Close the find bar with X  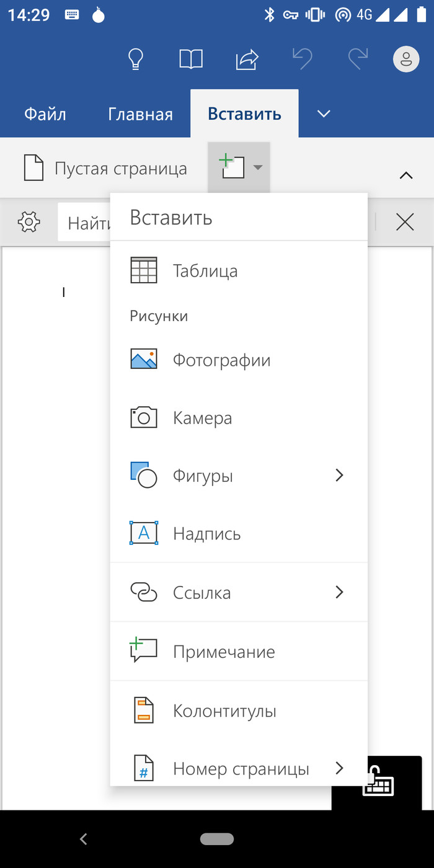405,222
